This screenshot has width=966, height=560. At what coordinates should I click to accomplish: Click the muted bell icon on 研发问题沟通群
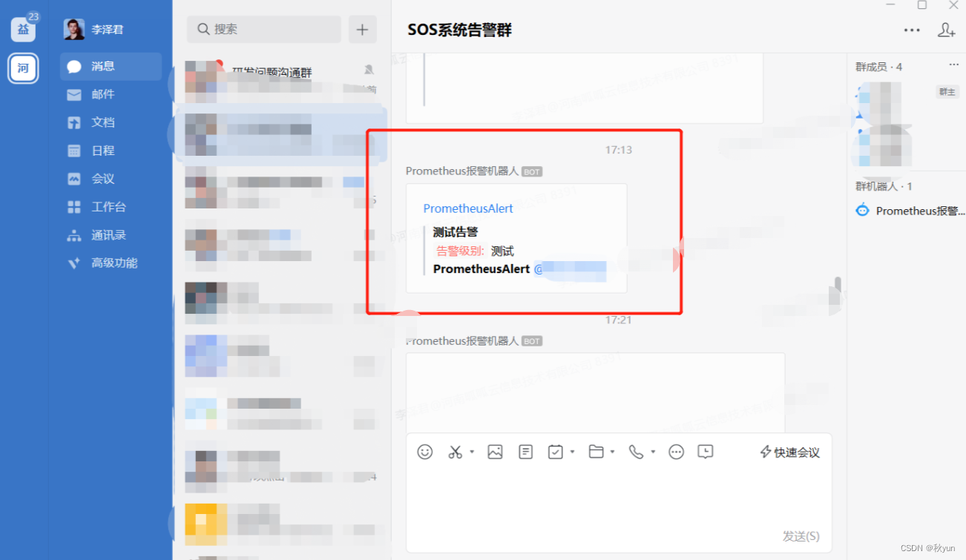click(x=369, y=70)
